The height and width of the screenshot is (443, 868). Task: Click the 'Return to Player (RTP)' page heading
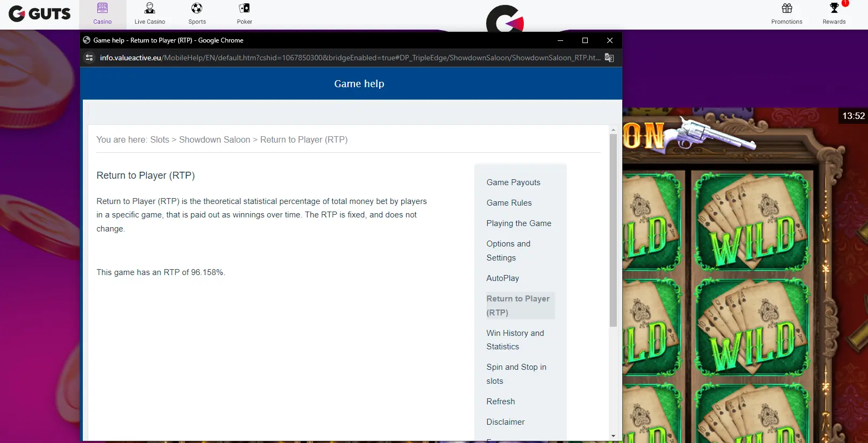146,175
